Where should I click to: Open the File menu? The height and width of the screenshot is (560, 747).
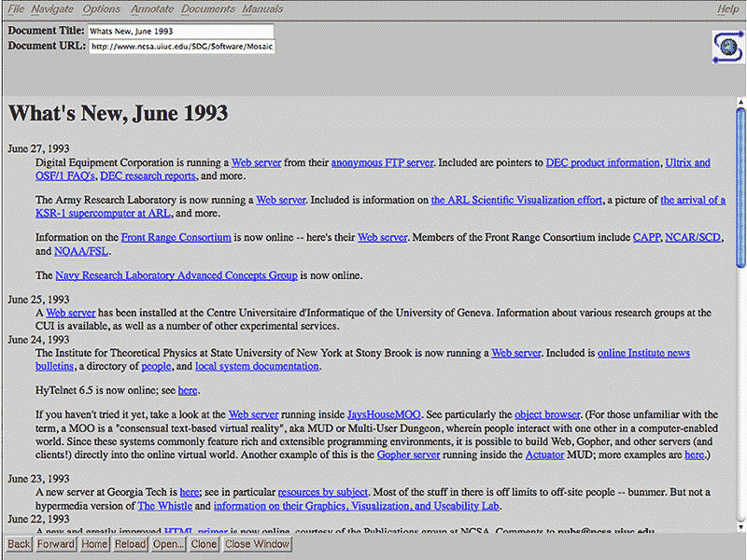(16, 9)
